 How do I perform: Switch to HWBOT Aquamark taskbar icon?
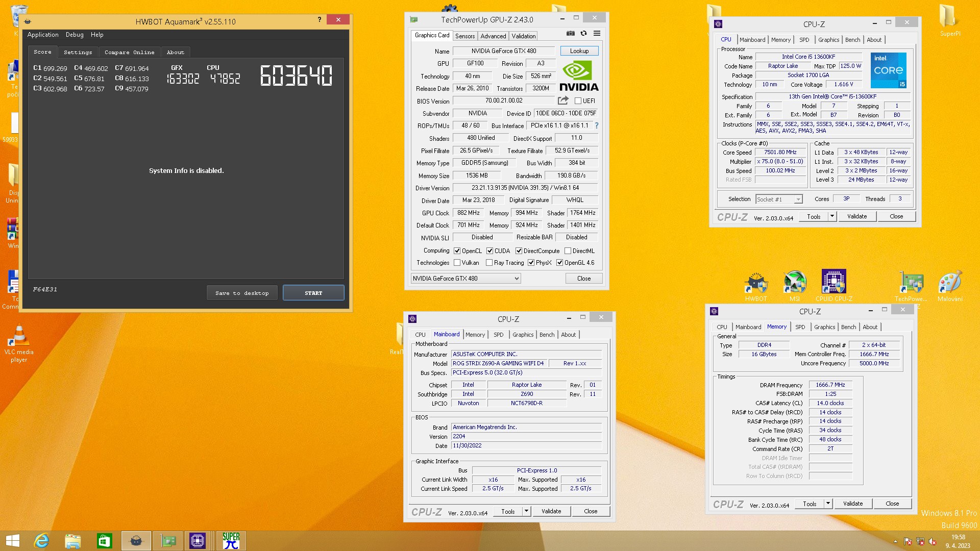(x=136, y=541)
